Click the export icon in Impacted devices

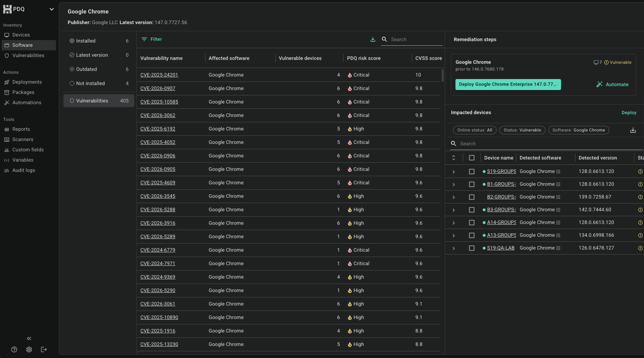click(x=633, y=130)
